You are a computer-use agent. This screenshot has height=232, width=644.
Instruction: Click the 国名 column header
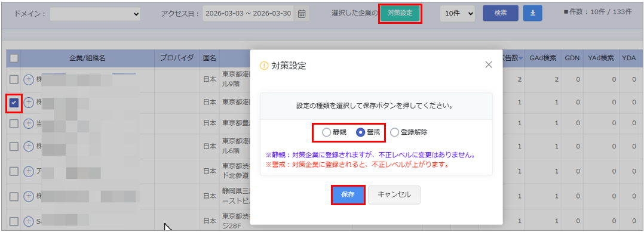(210, 58)
